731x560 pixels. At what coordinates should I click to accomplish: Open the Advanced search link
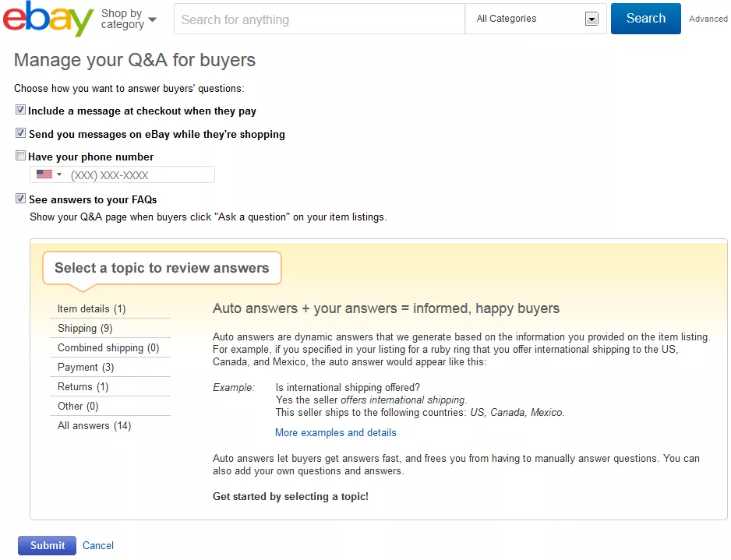pyautogui.click(x=708, y=19)
